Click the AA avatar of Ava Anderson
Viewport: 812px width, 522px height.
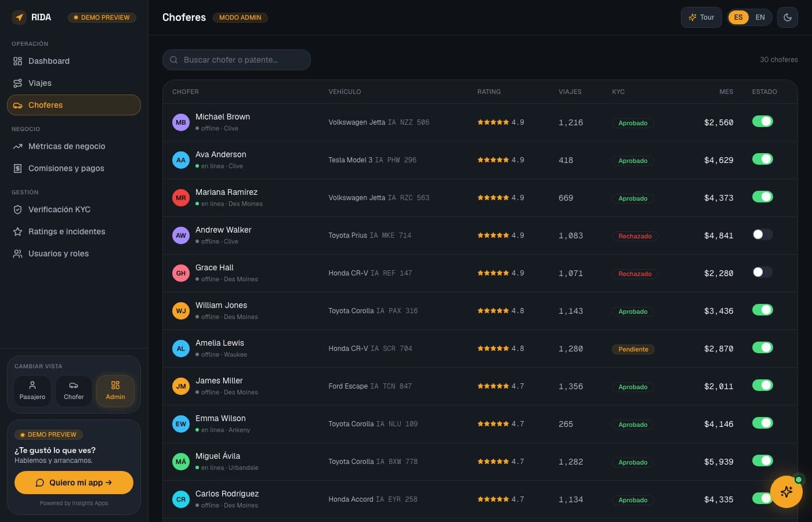tap(181, 160)
